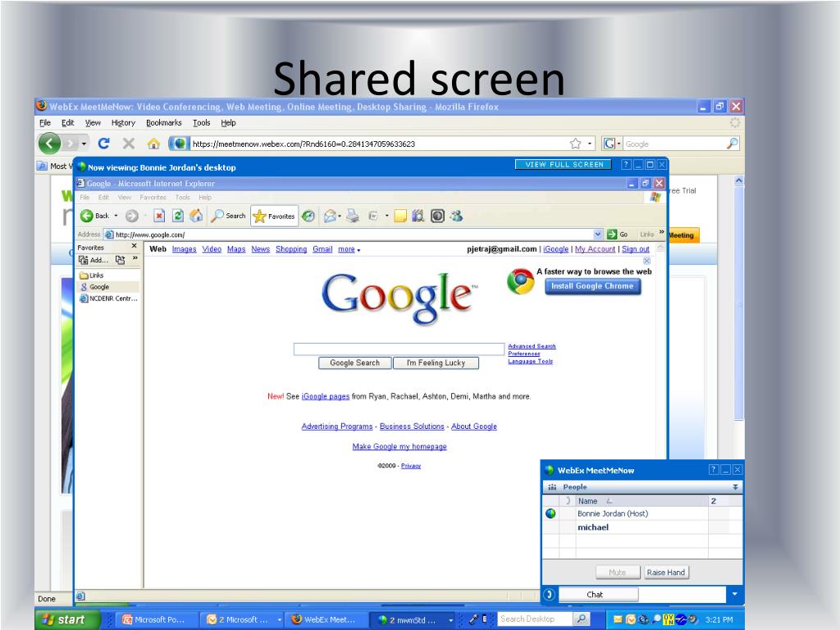Open Firefox Tools menu
The image size is (840, 630).
click(x=202, y=123)
